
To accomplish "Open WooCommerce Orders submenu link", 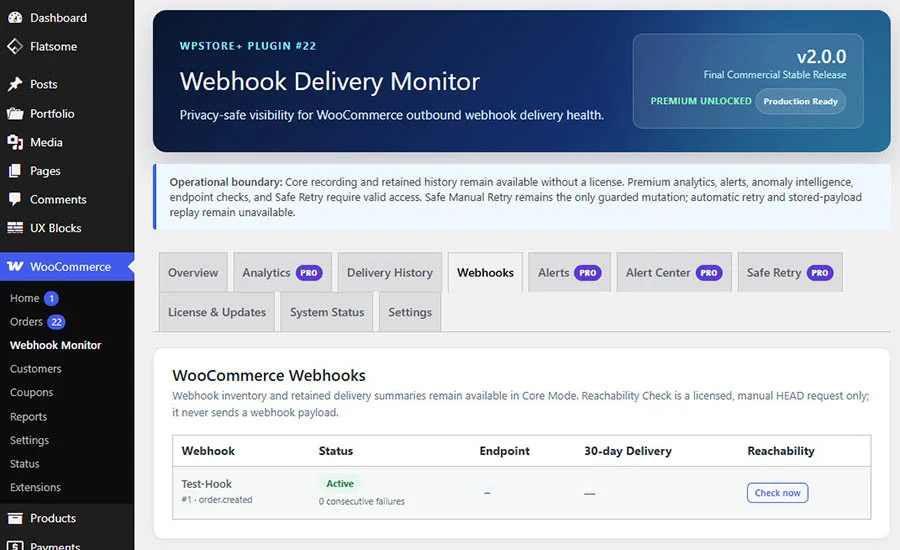I will (26, 322).
